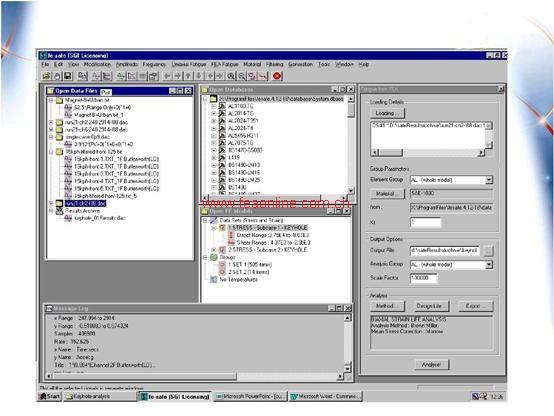This screenshot has width=554, height=416.
Task: Click the material icon beside L119
Action: [x=222, y=158]
